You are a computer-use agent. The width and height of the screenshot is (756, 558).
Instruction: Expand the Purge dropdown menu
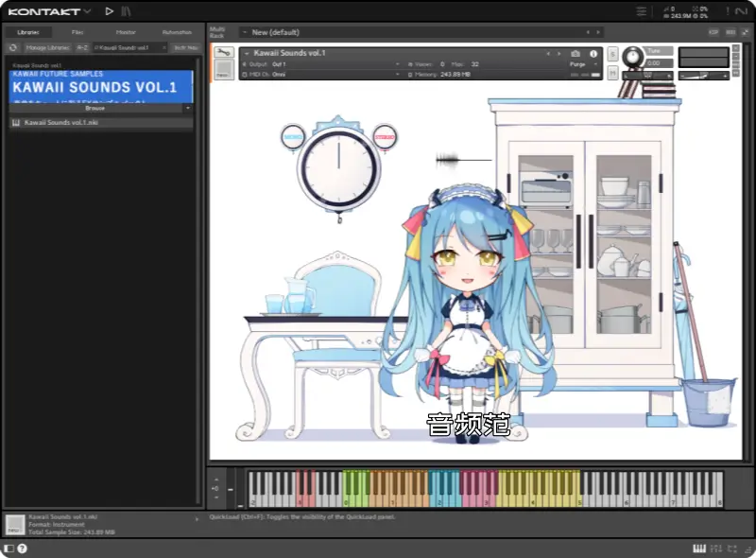point(576,64)
